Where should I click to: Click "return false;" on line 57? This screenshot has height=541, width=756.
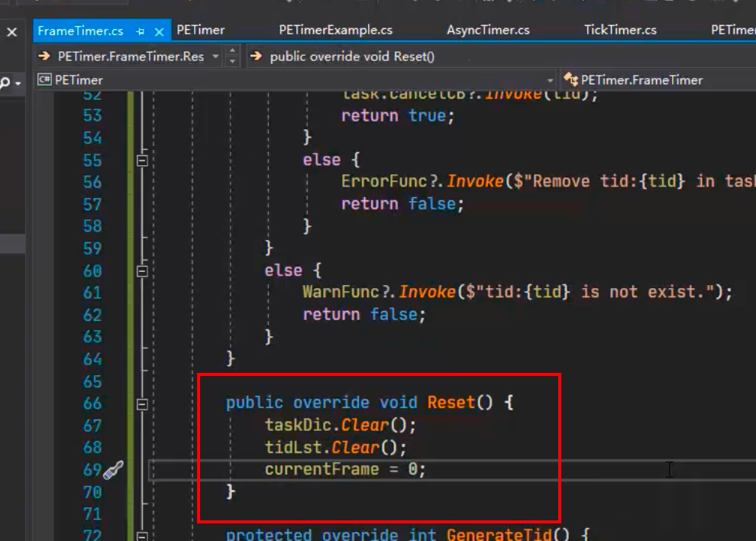(402, 204)
